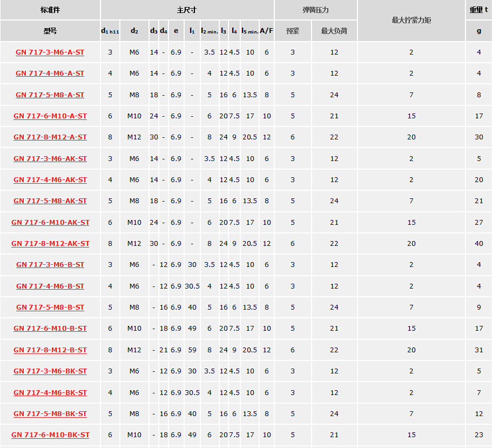Image resolution: width=493 pixels, height=448 pixels.
Task: Click 最大负荷 value 24 in GN 717-5-M8-A-ST row
Action: coord(334,95)
